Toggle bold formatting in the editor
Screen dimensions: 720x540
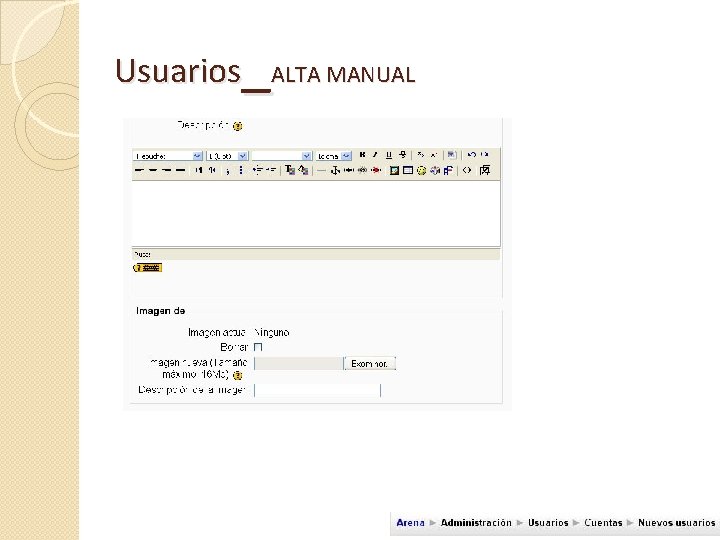click(x=362, y=155)
